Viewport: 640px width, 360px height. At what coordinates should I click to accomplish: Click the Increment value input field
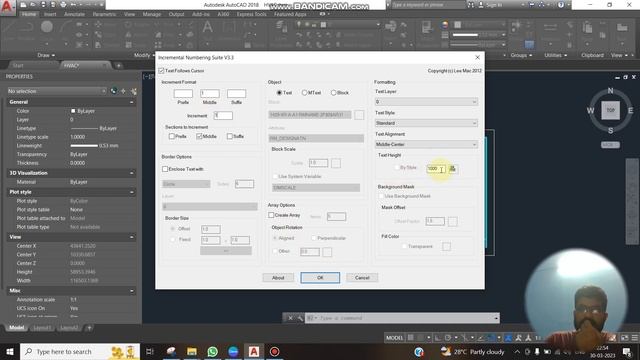point(223,116)
